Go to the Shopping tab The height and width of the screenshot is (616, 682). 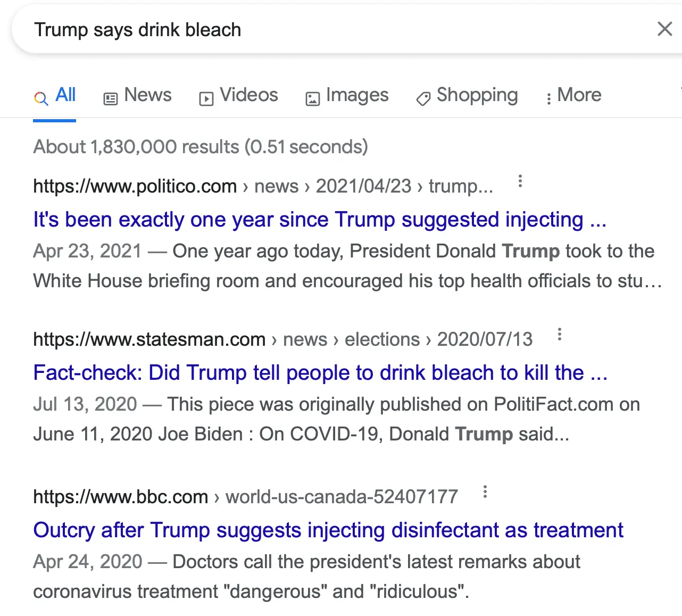point(477,95)
